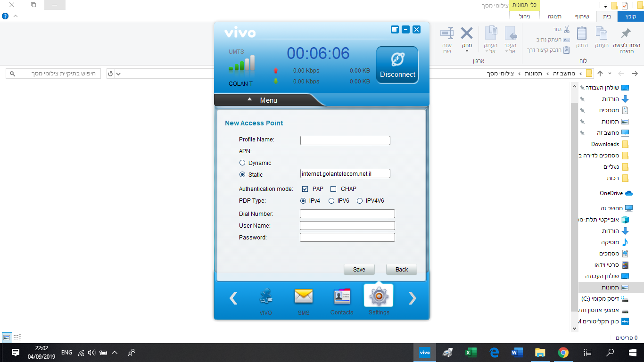Image resolution: width=644 pixels, height=362 pixels.
Task: Select the Static APN radio button
Action: pyautogui.click(x=242, y=174)
